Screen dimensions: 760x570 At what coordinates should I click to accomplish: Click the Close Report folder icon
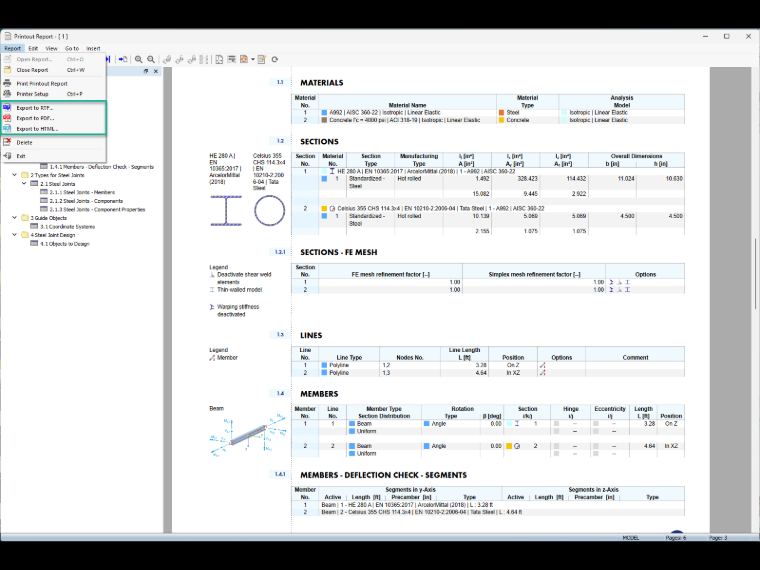point(7,70)
